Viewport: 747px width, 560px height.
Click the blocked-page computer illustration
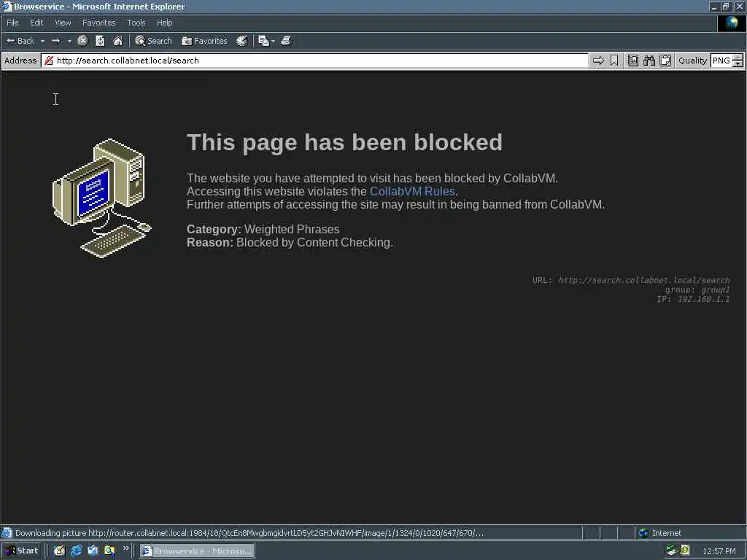102,198
